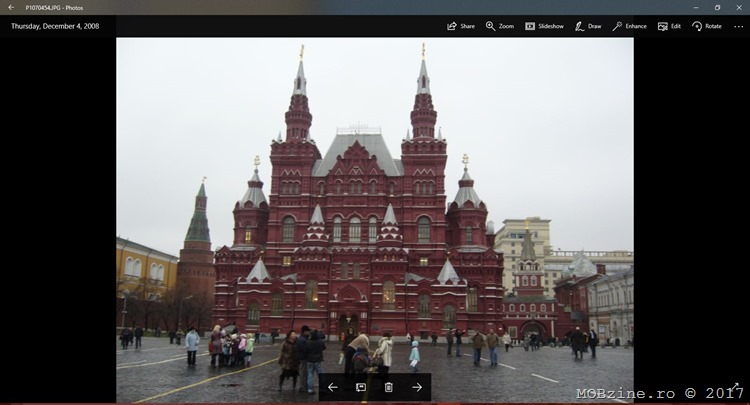Delete the photo with the trash icon

tap(389, 387)
